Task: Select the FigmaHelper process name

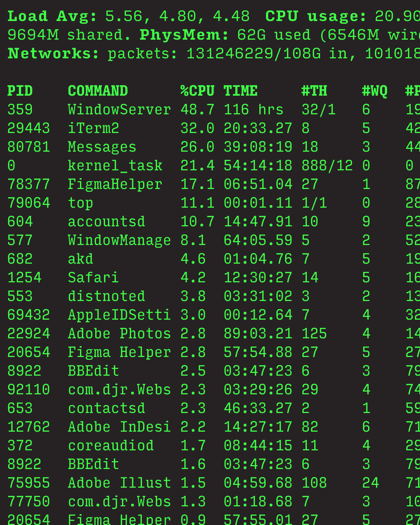Action: click(x=115, y=184)
